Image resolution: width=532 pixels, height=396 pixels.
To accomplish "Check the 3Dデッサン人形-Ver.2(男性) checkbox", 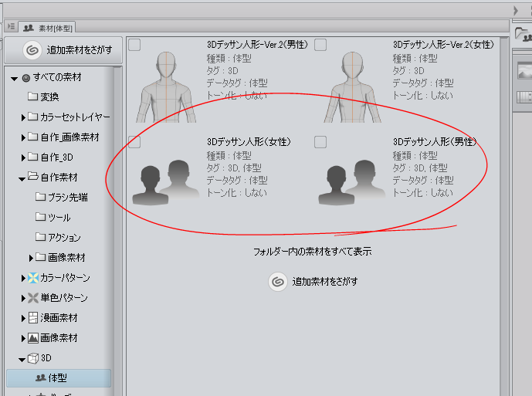I will coord(134,45).
